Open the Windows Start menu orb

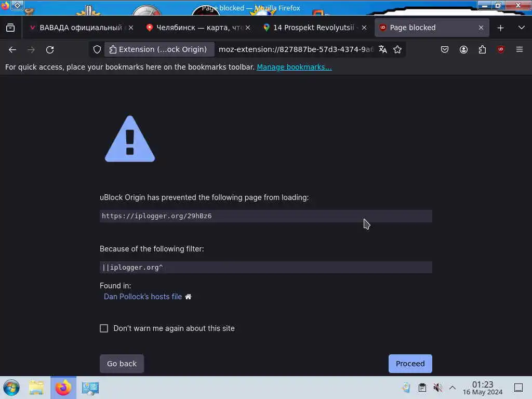11,388
